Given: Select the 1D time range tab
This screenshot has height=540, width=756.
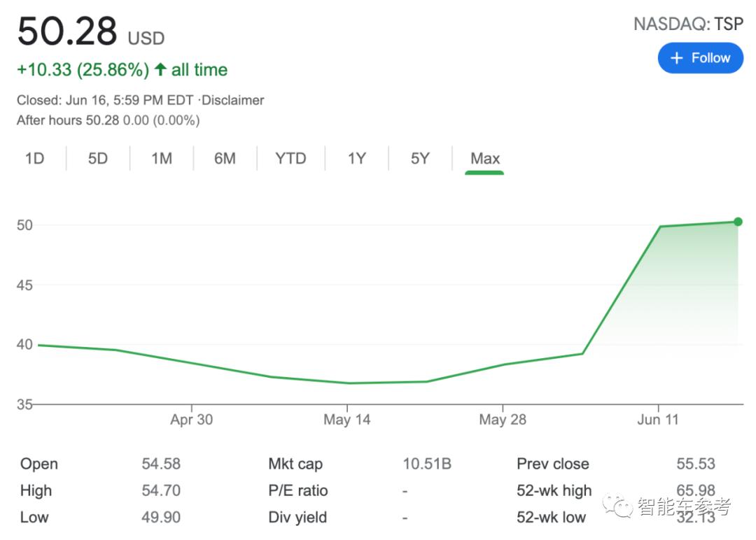Looking at the screenshot, I should click(x=34, y=159).
